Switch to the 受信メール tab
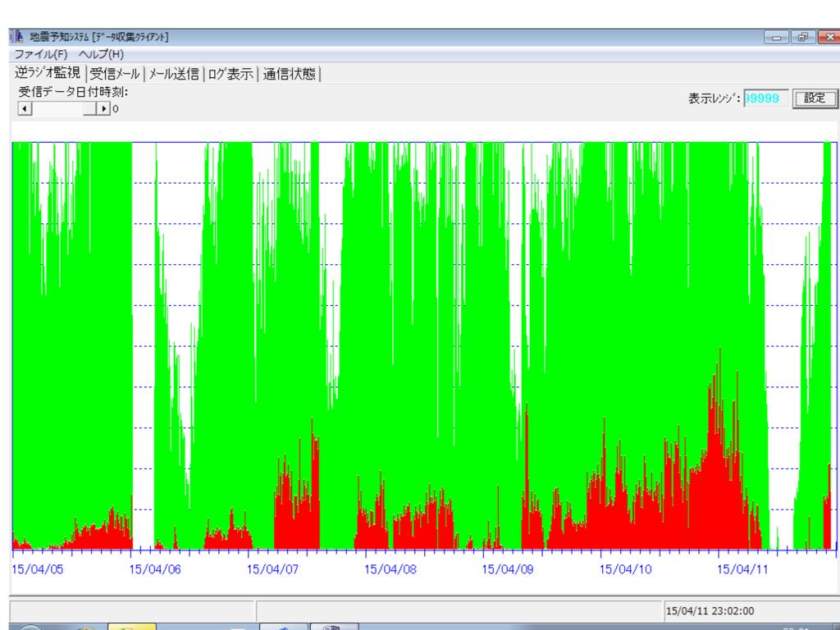The width and height of the screenshot is (840, 630). (x=114, y=74)
